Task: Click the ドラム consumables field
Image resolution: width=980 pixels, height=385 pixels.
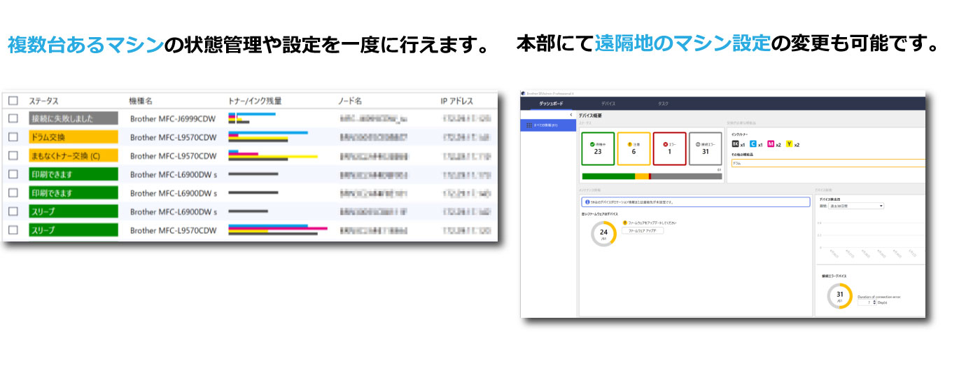Action: point(828,163)
